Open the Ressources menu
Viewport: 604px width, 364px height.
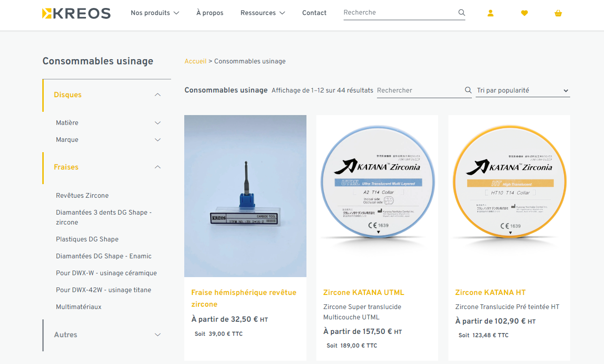click(x=263, y=13)
